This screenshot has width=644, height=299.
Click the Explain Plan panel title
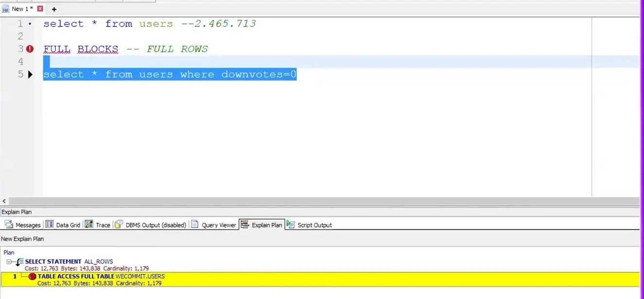coord(17,212)
